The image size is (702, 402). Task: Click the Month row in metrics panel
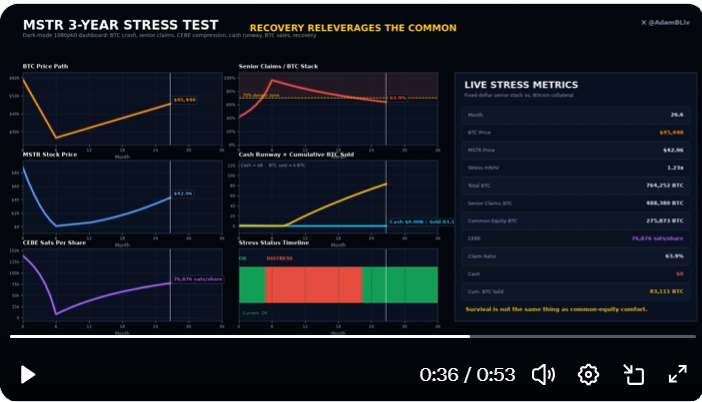575,115
